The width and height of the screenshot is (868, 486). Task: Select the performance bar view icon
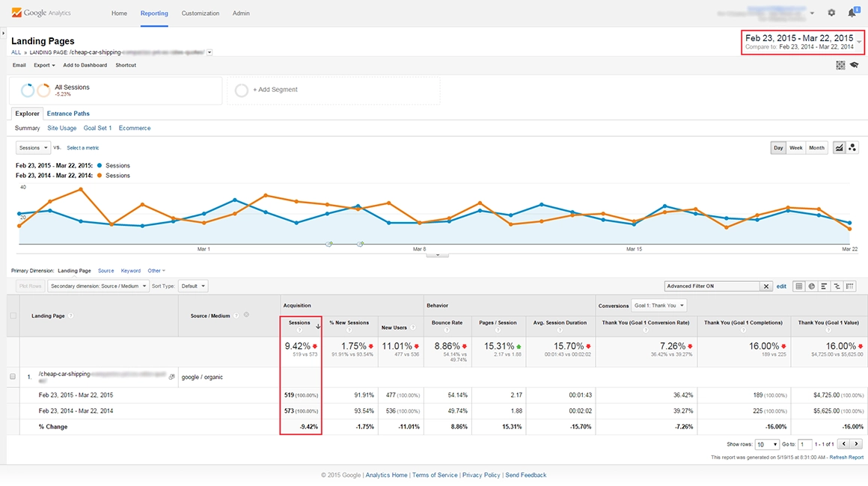coord(824,286)
